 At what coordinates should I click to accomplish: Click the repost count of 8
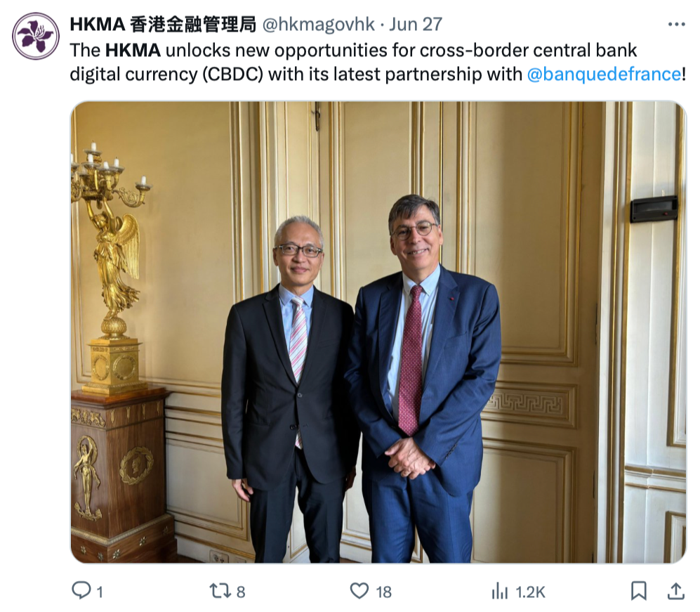click(x=241, y=592)
